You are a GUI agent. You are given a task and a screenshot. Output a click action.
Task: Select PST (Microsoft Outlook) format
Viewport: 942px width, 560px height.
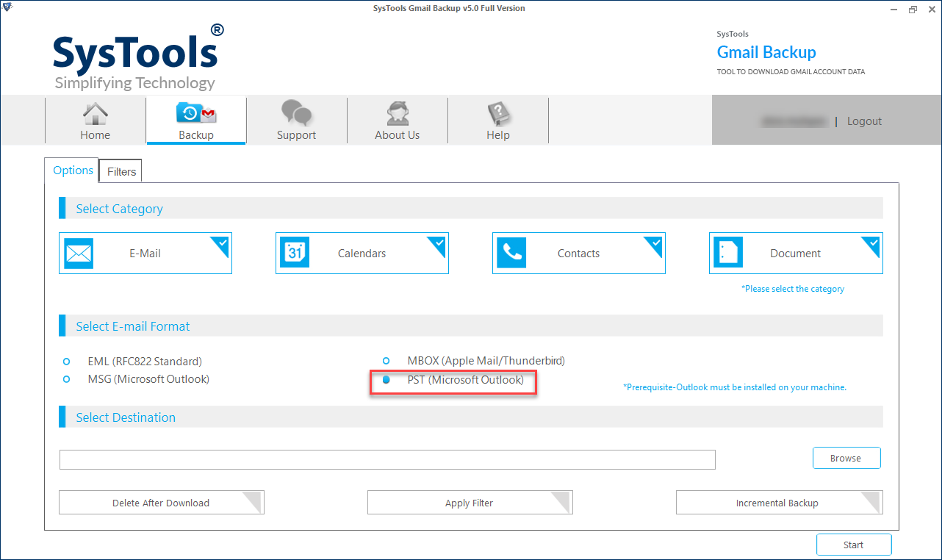tap(386, 380)
